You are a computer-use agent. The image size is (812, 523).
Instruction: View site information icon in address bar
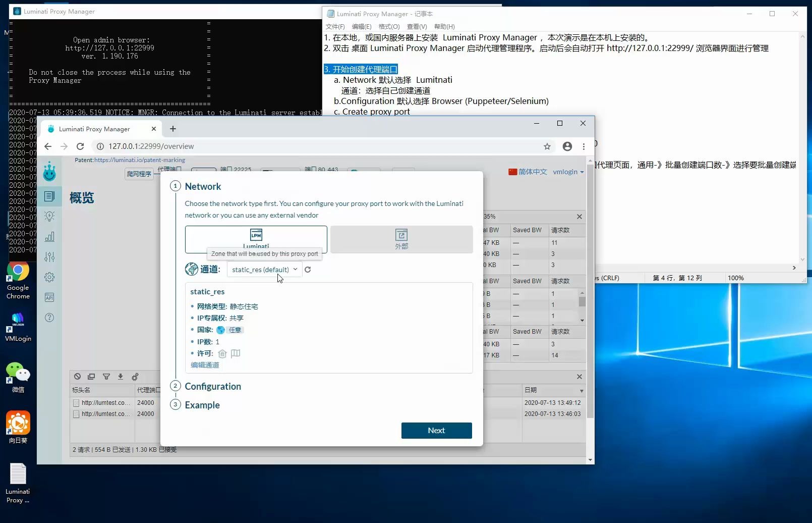click(x=100, y=146)
